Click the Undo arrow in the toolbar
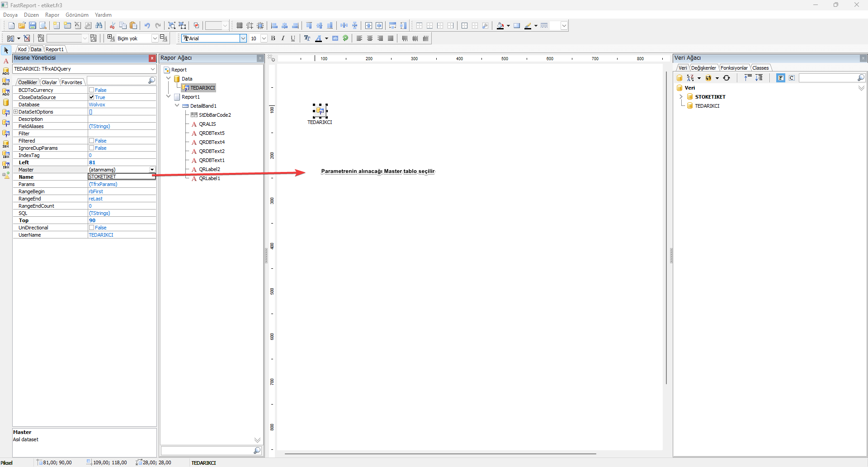 pyautogui.click(x=147, y=26)
